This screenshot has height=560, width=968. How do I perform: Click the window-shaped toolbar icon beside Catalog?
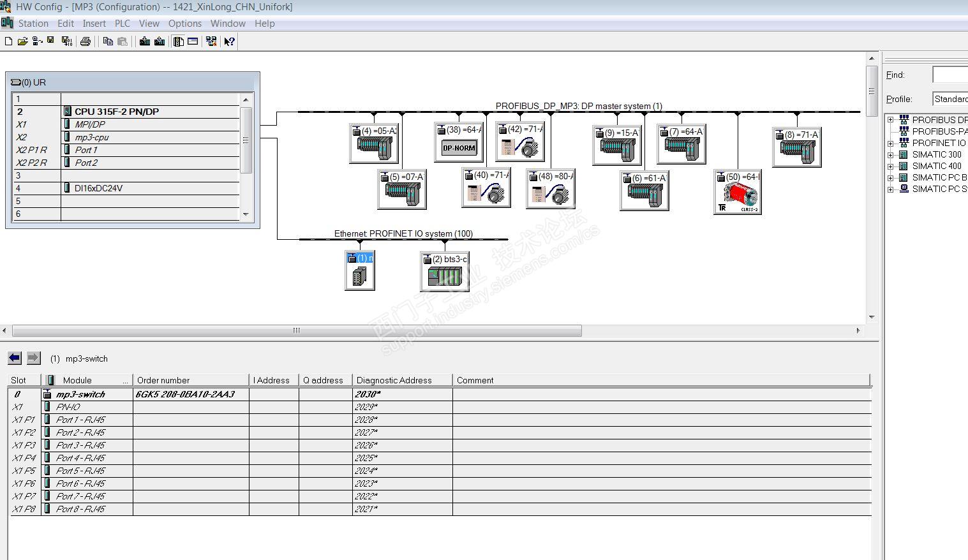(193, 41)
